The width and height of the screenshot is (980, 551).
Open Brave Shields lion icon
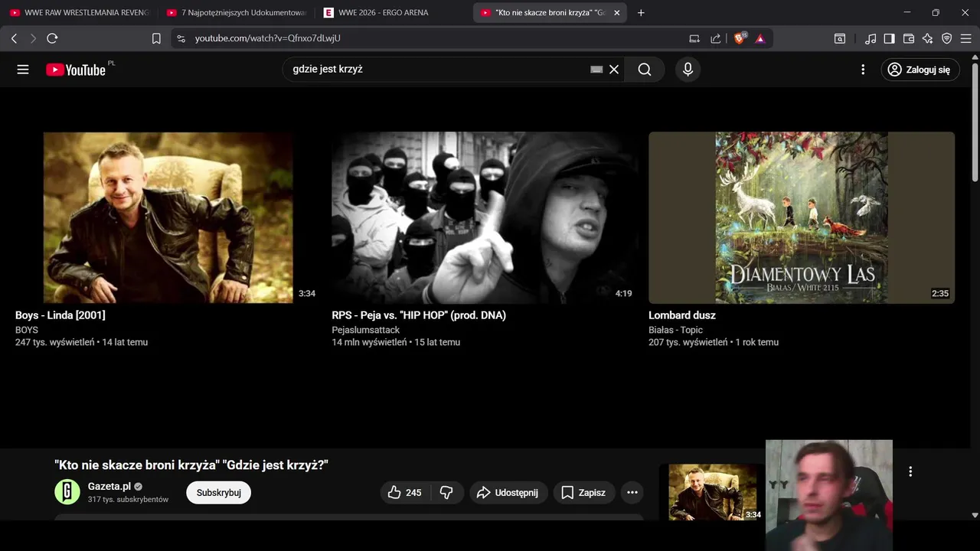[x=740, y=38]
